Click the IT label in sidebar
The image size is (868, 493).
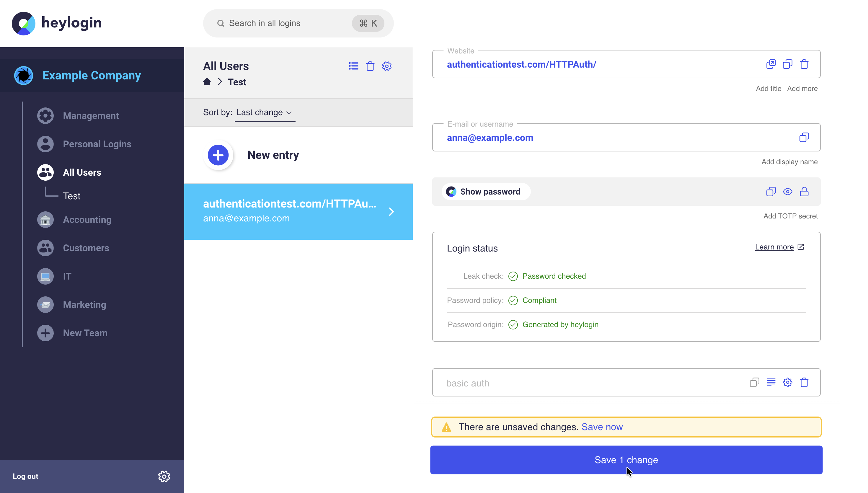point(67,276)
